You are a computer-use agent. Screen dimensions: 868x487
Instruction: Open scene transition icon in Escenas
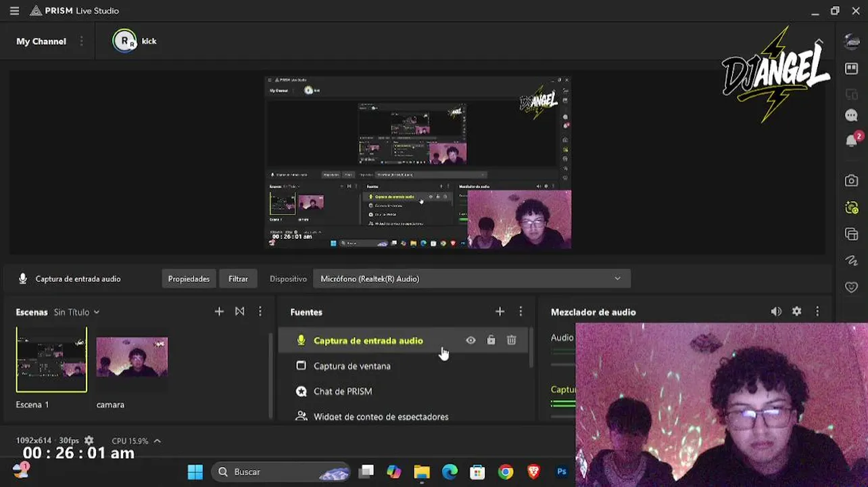(x=239, y=311)
